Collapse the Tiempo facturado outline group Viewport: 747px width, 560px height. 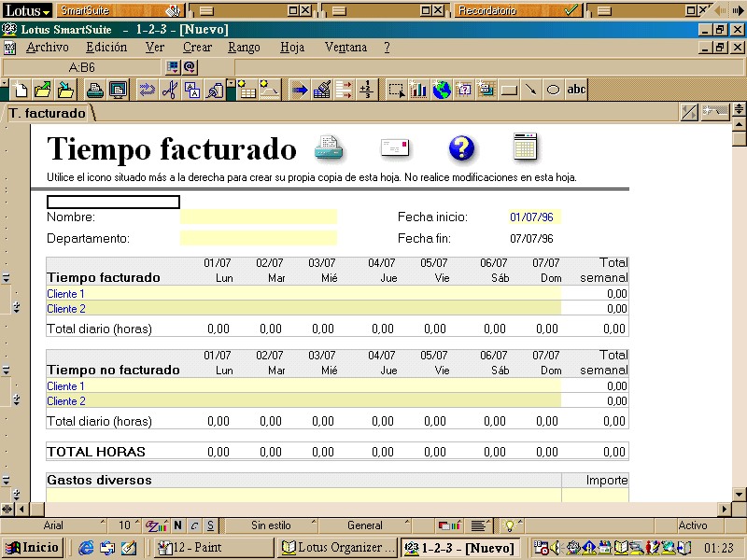tap(7, 278)
